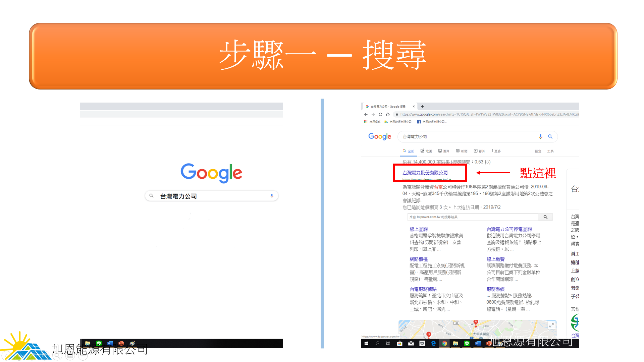The height and width of the screenshot is (362, 644).
Task: Click the microphone icon in left Google search box
Action: (272, 196)
